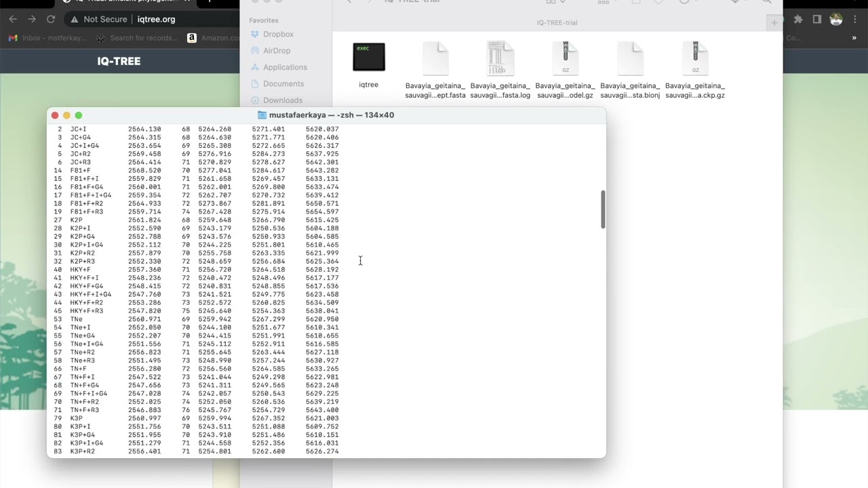Image resolution: width=868 pixels, height=488 pixels.
Task: Open Finder group-by dropdown
Action: (606, 2)
